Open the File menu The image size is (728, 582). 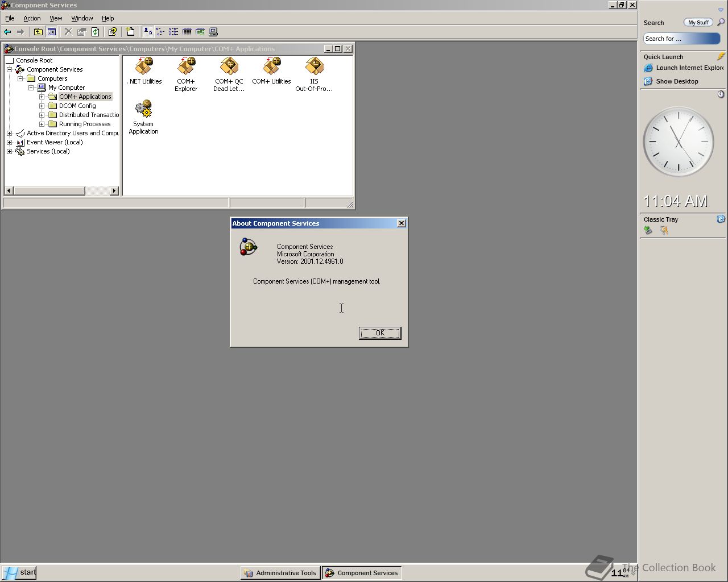pos(10,18)
